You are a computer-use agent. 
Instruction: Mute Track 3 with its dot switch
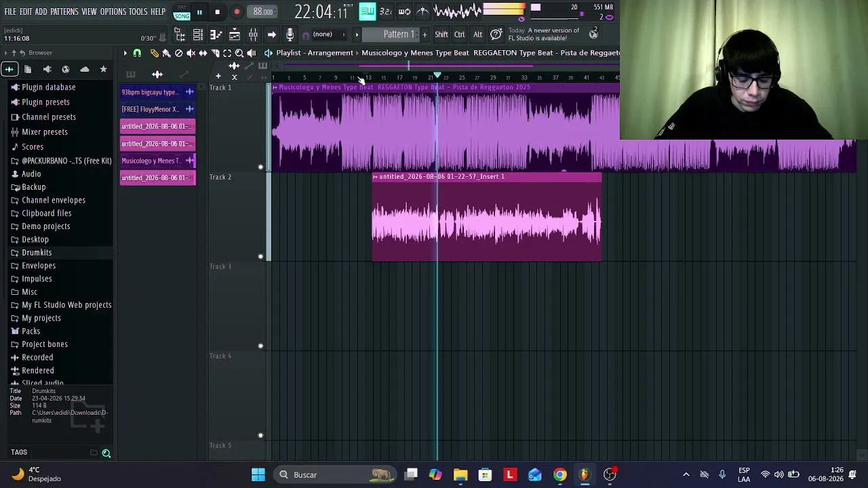(260, 346)
